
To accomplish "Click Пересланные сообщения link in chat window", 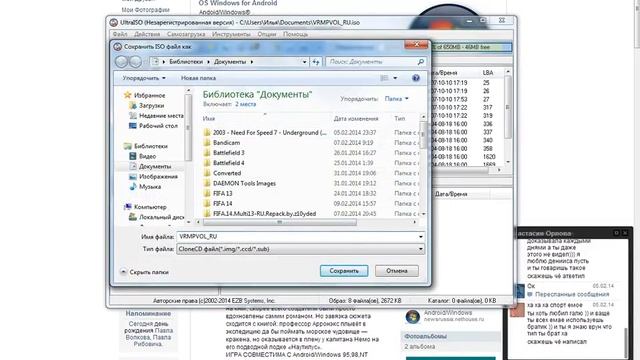I will 572,294.
